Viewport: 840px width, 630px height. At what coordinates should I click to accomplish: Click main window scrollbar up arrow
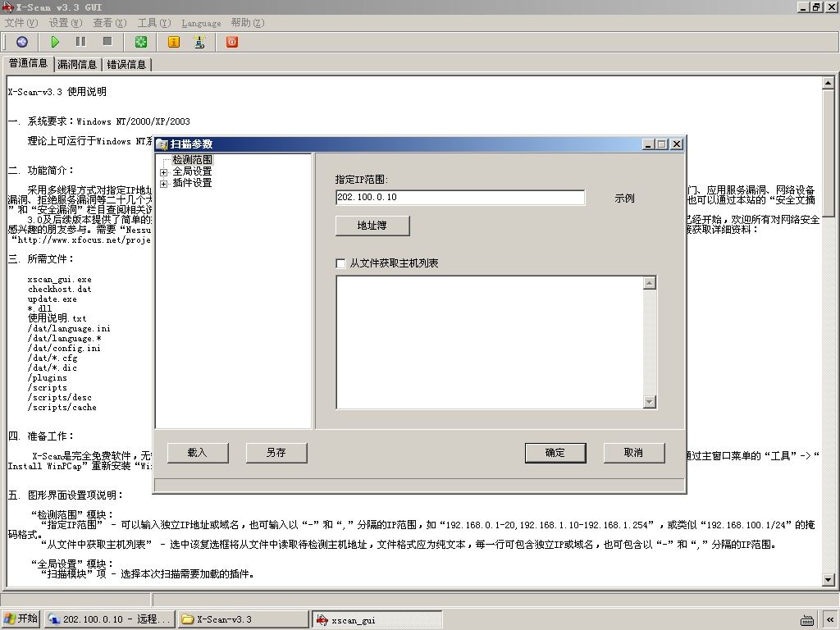pos(829,83)
